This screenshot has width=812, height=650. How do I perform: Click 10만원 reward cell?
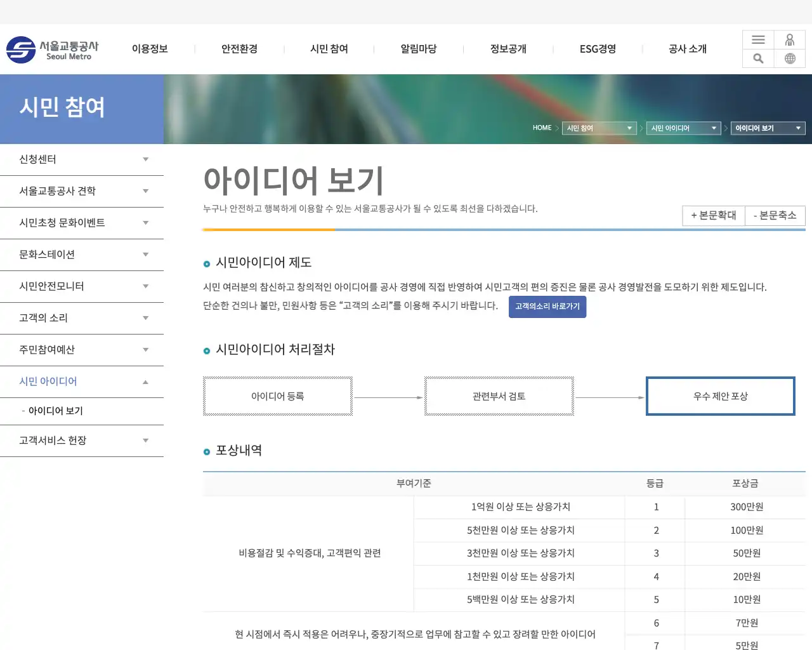tap(746, 600)
